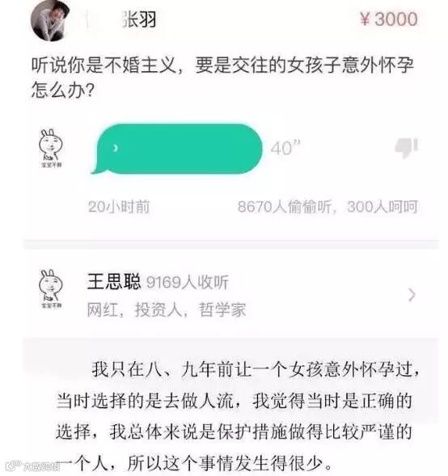Tap the 20小时前 timestamp
The width and height of the screenshot is (448, 476).
119,207
